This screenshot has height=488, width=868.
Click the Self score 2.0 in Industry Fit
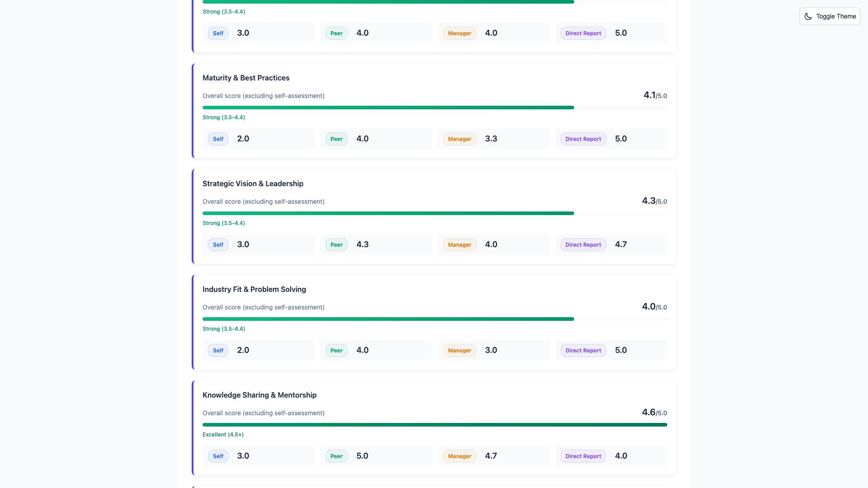(x=243, y=350)
